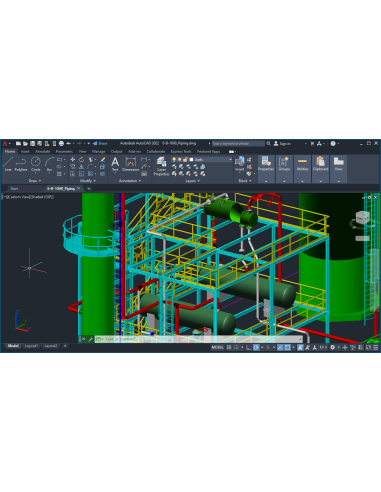
Task: Select the Polyline tool
Action: 21,164
